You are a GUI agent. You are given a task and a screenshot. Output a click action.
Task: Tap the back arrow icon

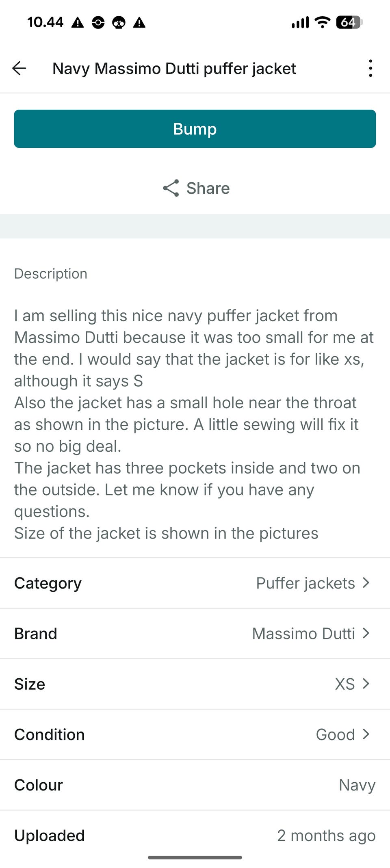click(19, 68)
